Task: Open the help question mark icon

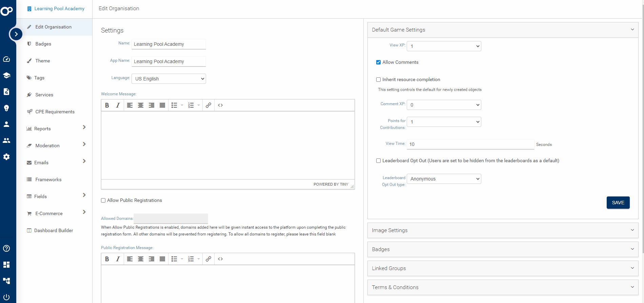Action: click(6, 248)
